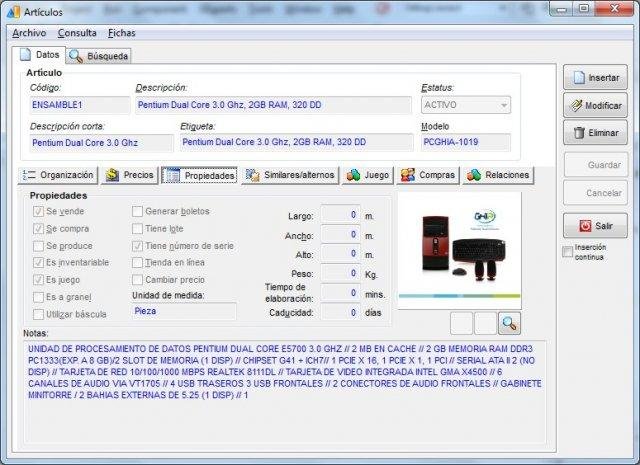The image size is (640, 465).
Task: Toggle the Cambiar precio checkbox
Action: (138, 280)
